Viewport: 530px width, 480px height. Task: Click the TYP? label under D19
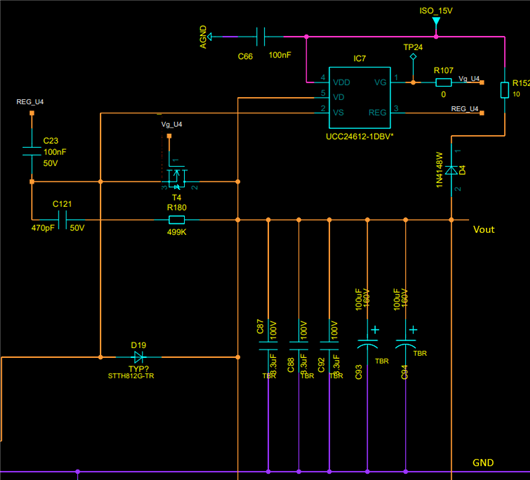[x=139, y=369]
